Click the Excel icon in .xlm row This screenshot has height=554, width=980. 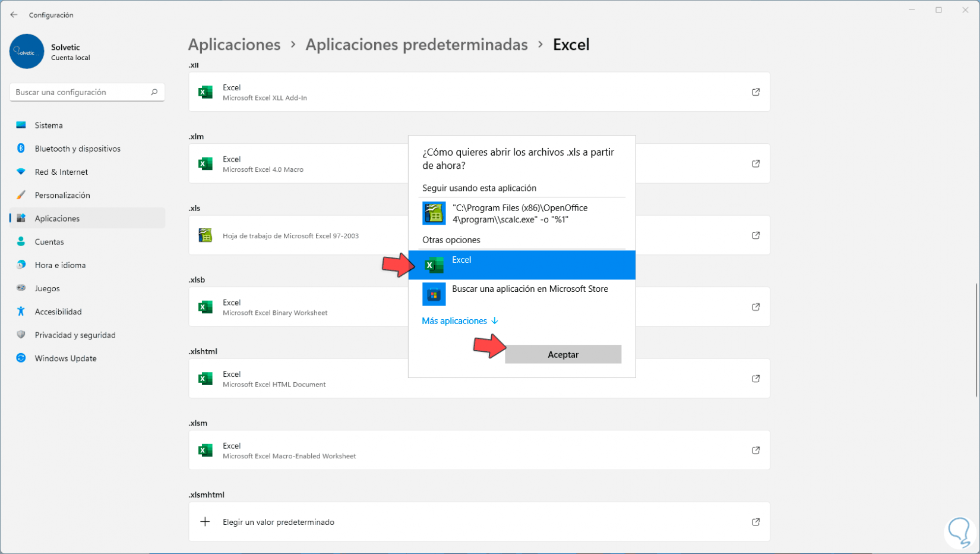pos(206,164)
